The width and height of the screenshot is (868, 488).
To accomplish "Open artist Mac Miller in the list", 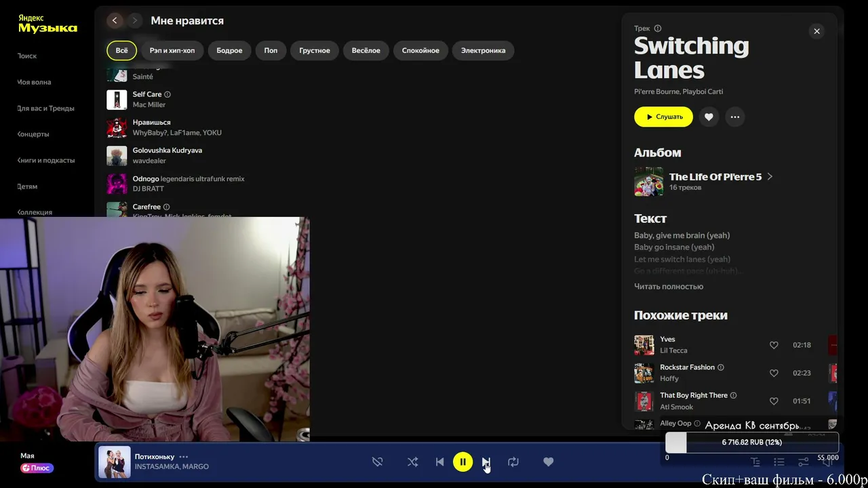I will click(149, 105).
